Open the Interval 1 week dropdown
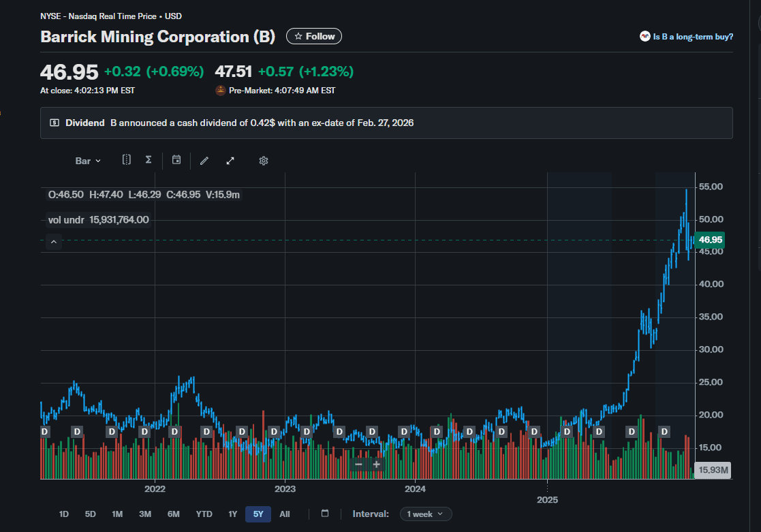 (426, 514)
